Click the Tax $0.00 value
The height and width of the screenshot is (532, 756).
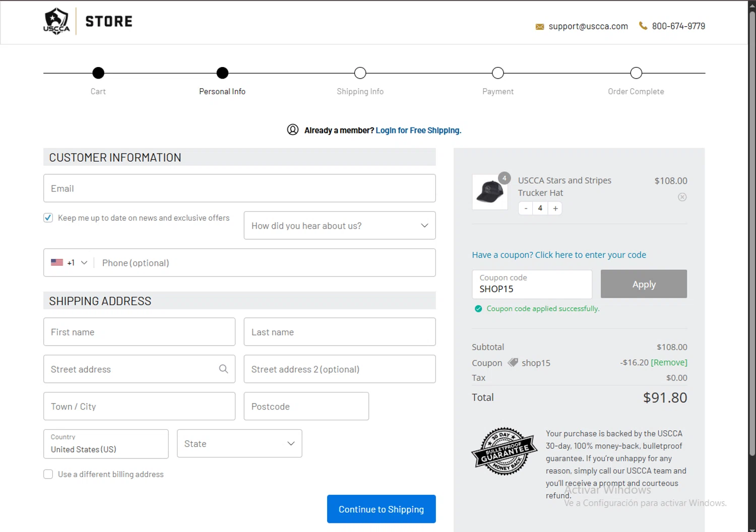(x=676, y=378)
